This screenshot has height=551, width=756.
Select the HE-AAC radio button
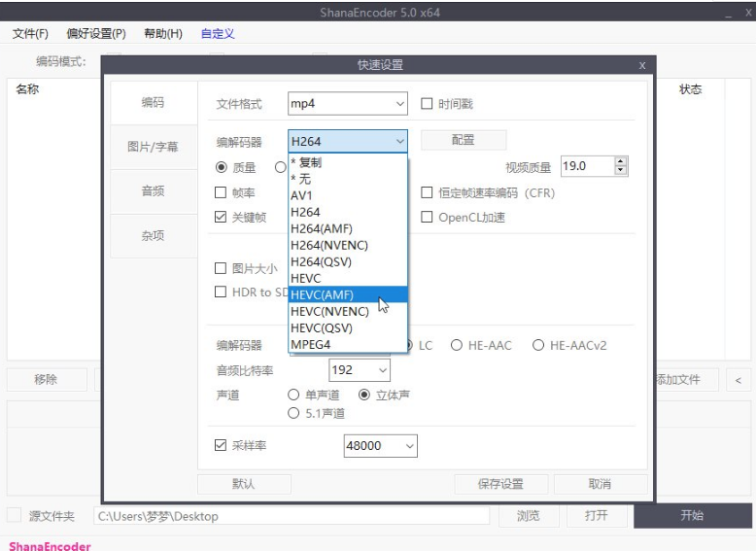click(x=457, y=345)
